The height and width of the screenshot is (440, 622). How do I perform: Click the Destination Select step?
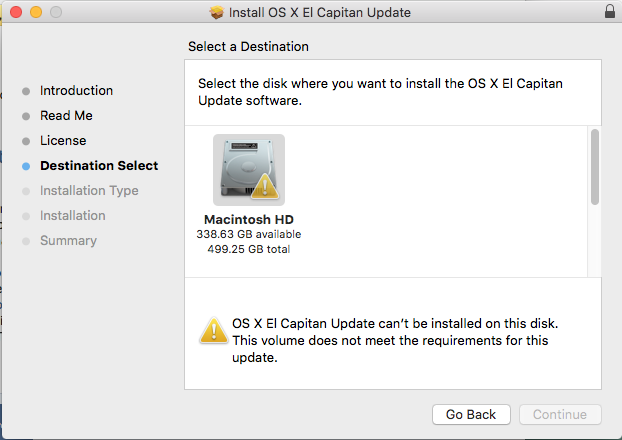[99, 166]
